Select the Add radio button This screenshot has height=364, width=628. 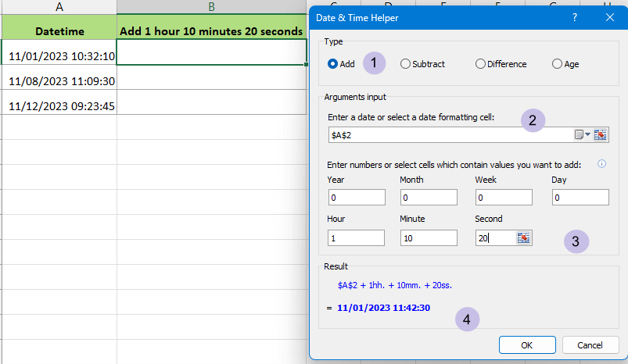pos(333,64)
